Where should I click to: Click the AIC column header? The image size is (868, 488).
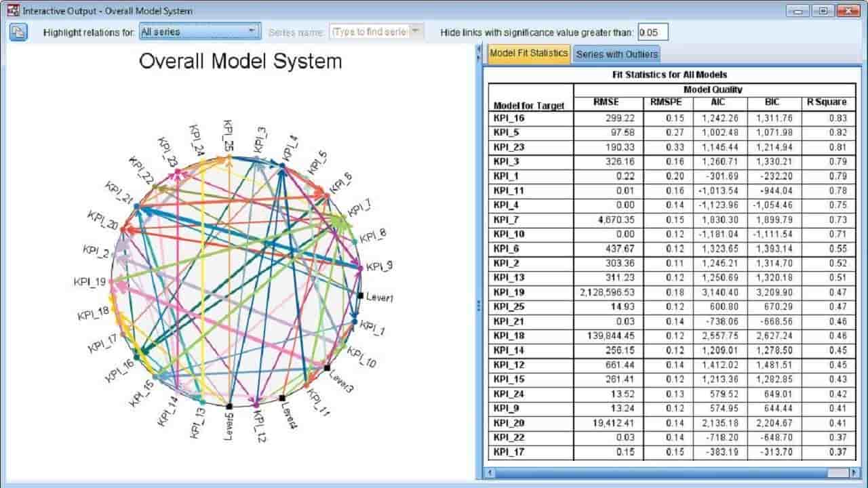coord(717,102)
